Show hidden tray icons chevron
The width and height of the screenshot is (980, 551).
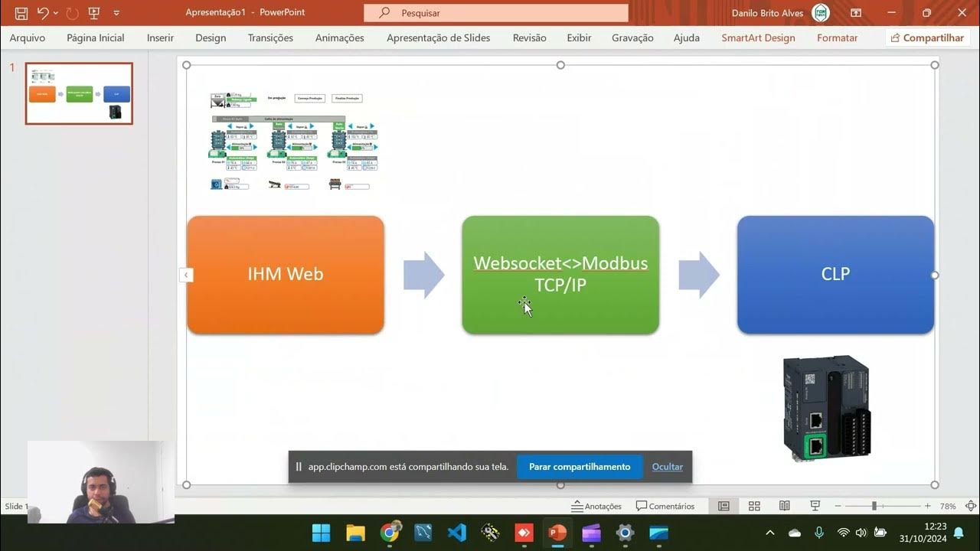[770, 533]
